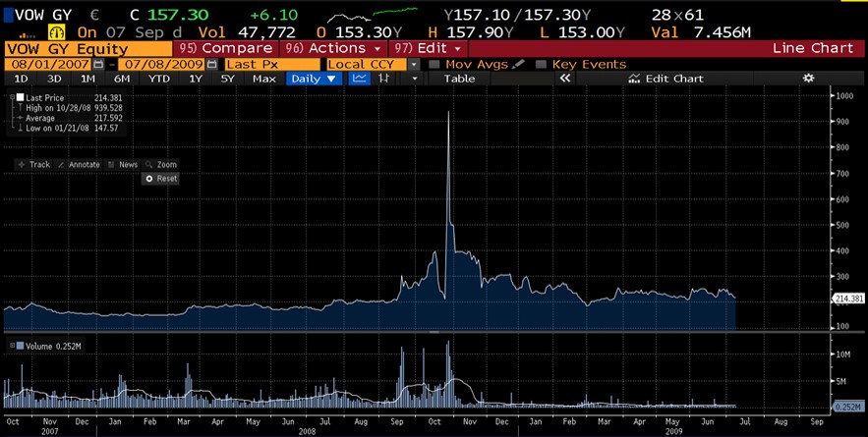Select line chart type icon
This screenshot has height=437, width=868.
click(359, 79)
